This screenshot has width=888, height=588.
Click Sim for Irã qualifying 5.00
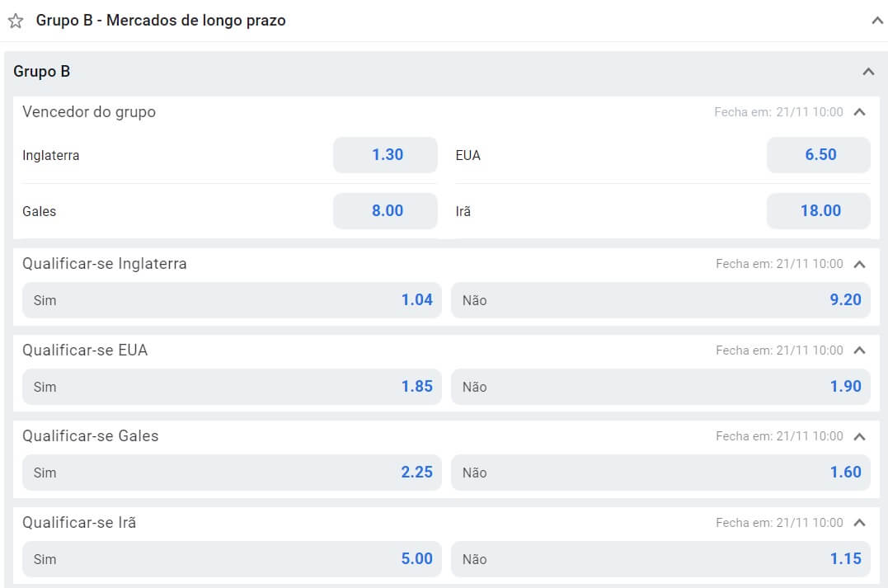pos(232,559)
